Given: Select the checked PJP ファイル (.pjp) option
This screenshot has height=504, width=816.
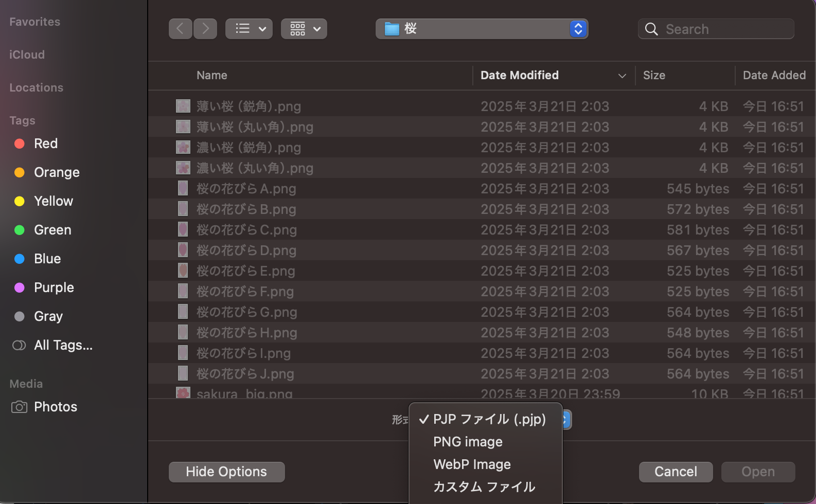Looking at the screenshot, I should click(x=489, y=419).
